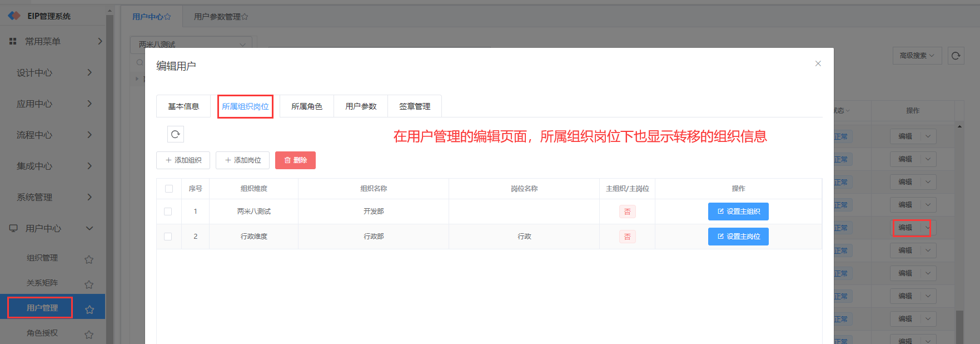Expand the 系统管理 sidebar menu
The height and width of the screenshot is (344, 980).
pyautogui.click(x=52, y=197)
